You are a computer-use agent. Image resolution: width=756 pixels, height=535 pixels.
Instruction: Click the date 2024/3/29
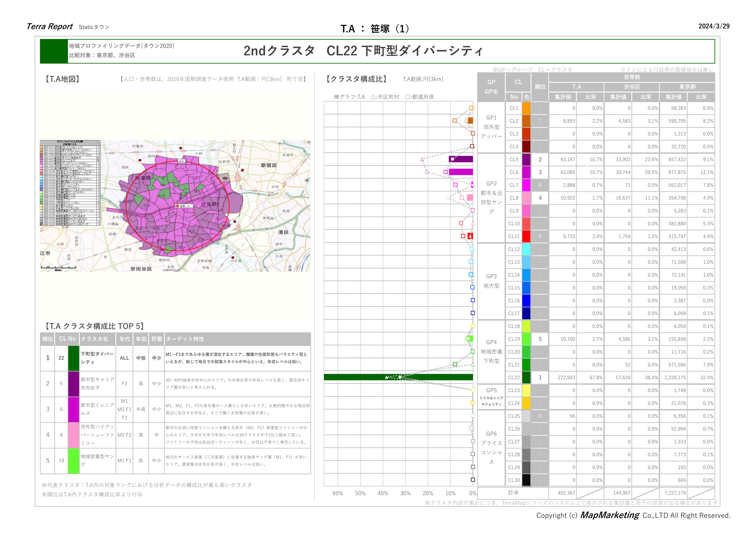(714, 26)
